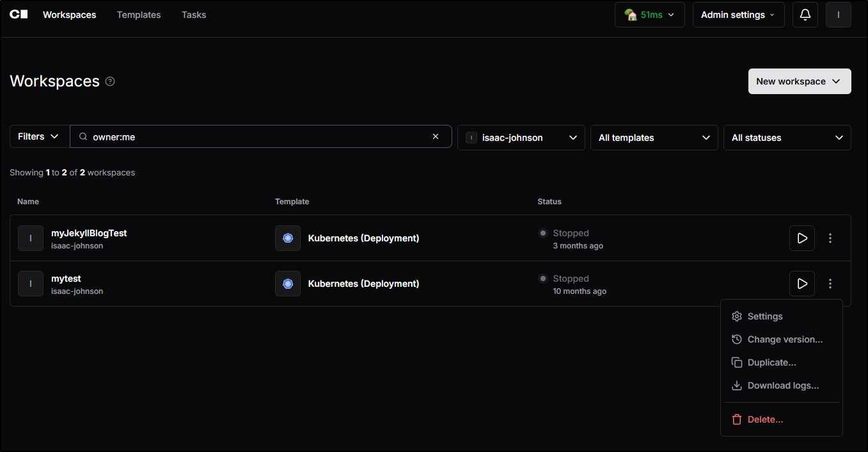Click the owner:me search field
The width and height of the screenshot is (868, 452).
point(256,136)
